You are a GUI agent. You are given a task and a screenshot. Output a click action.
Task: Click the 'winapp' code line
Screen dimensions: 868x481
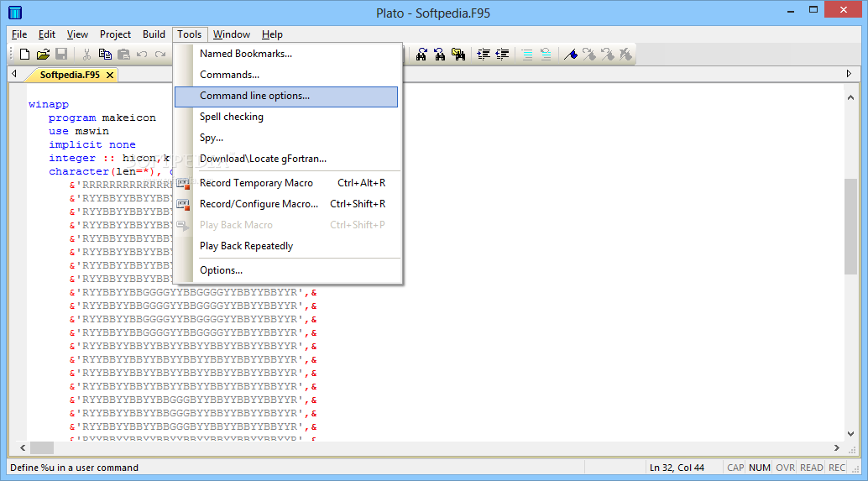[49, 105]
